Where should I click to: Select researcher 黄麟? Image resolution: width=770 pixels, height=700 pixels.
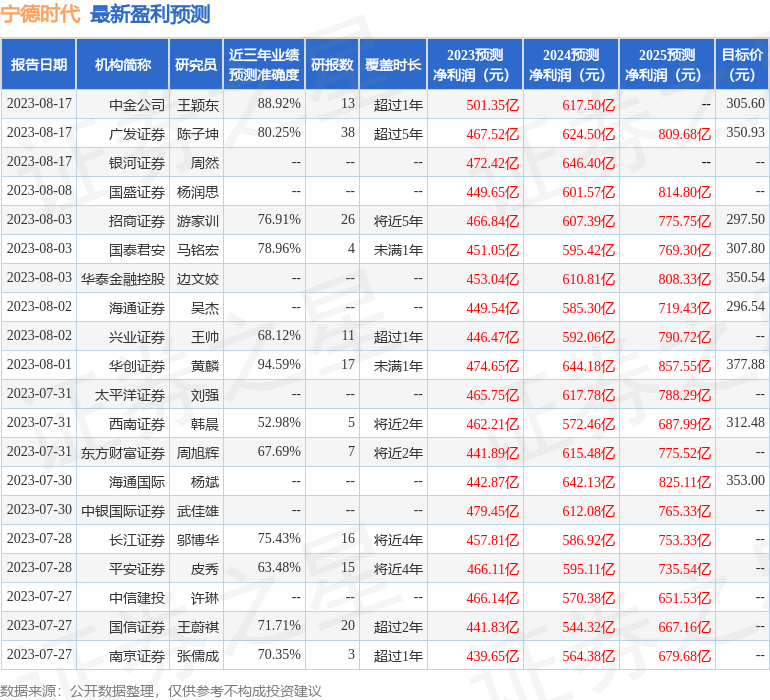(205, 365)
